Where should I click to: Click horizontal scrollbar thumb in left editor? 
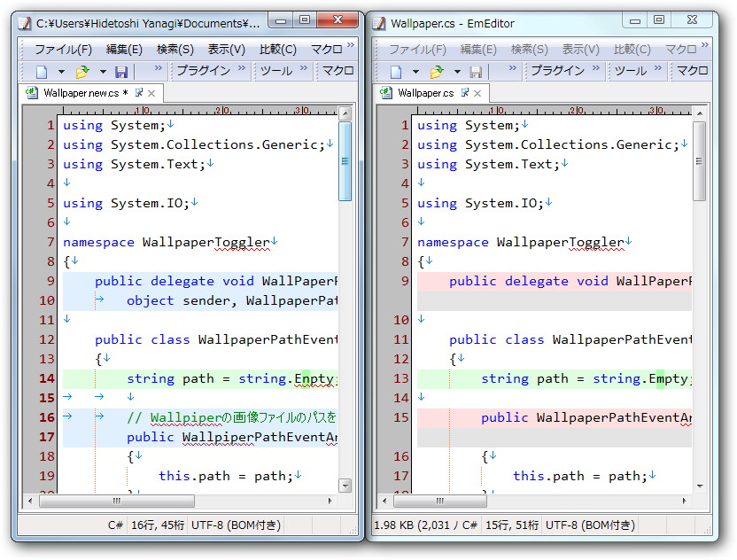(117, 502)
